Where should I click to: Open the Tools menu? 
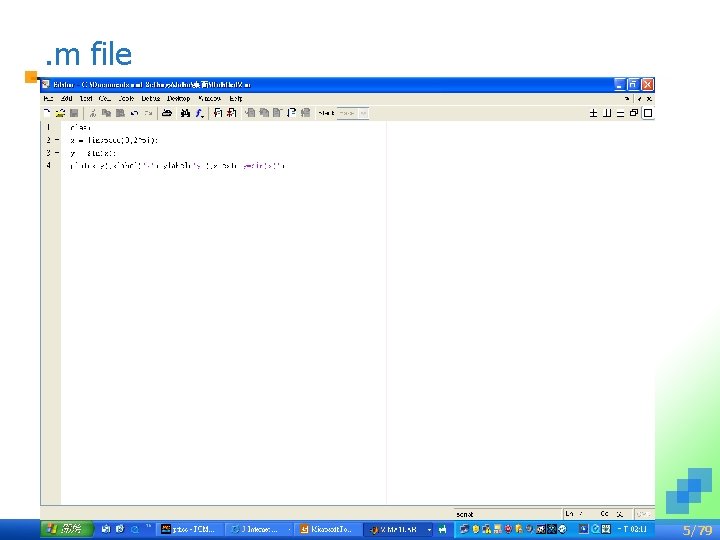126,99
